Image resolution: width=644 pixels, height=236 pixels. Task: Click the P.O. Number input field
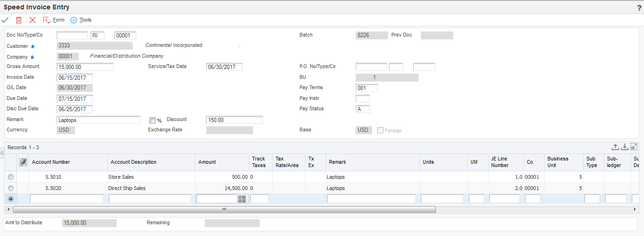[x=371, y=67]
